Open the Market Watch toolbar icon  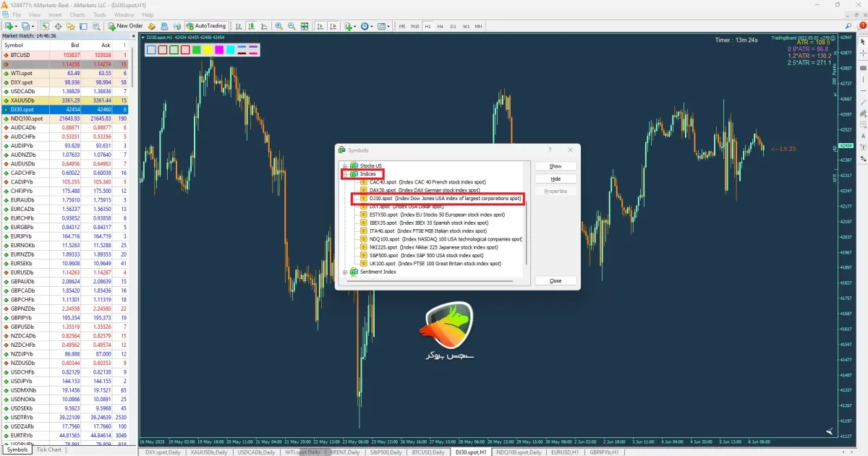[45, 26]
